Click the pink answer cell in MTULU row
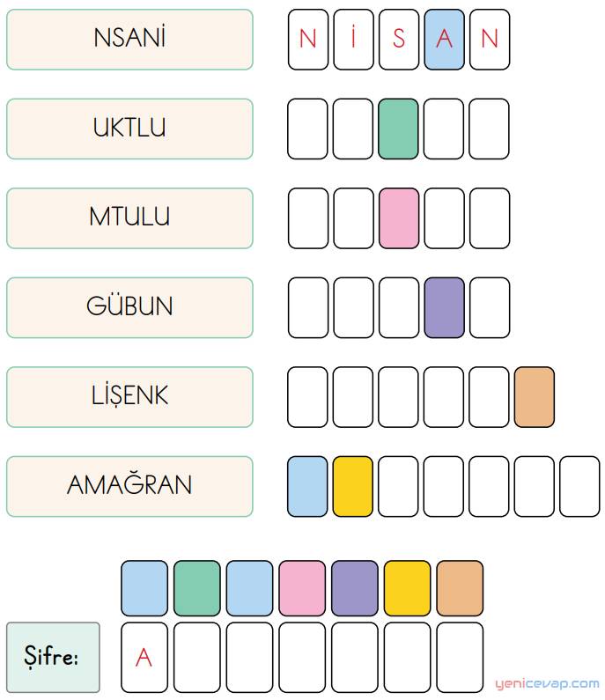The image size is (605, 700). 399,218
